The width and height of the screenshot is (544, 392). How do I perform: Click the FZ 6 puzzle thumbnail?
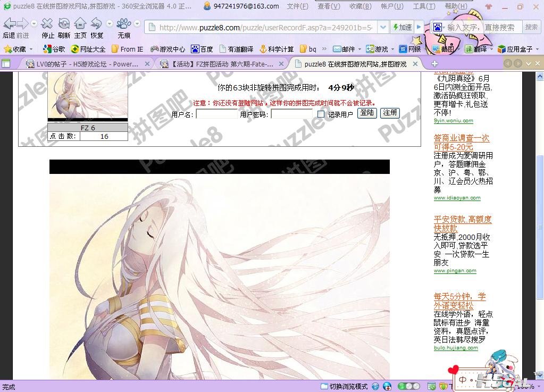click(x=88, y=96)
